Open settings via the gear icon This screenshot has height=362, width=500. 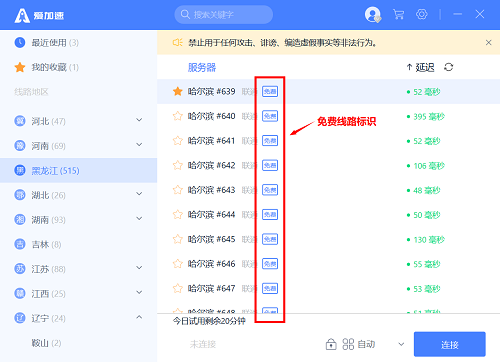(x=422, y=14)
